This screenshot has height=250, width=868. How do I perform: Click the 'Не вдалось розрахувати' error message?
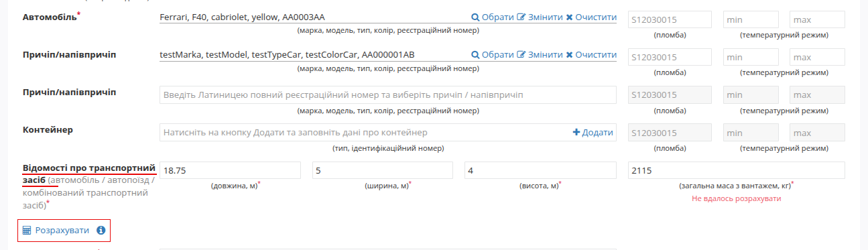[x=737, y=198]
